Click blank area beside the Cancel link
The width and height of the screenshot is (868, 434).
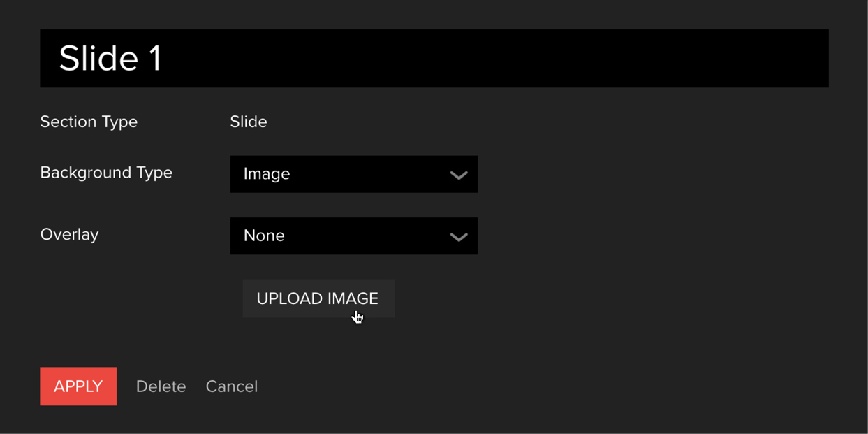point(489,386)
